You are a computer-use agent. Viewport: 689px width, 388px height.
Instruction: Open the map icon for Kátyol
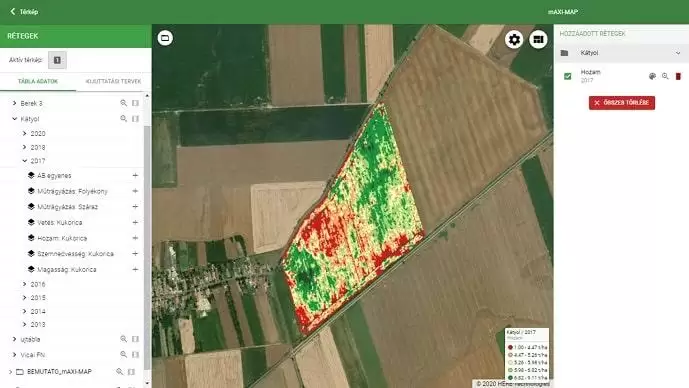[135, 119]
